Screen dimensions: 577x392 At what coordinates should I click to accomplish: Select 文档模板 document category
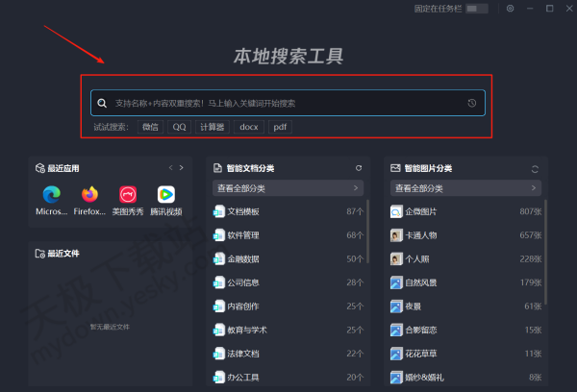(x=243, y=211)
